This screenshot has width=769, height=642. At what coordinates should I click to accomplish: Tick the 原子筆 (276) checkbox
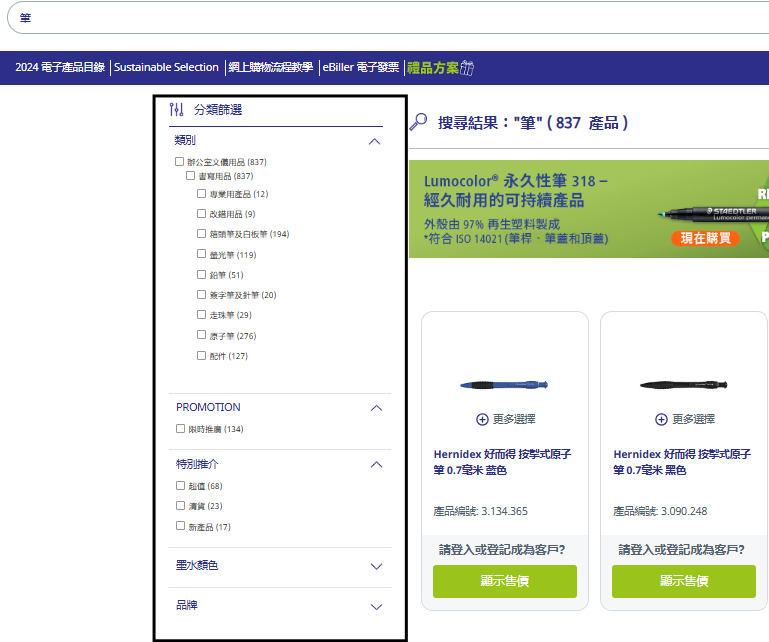pyautogui.click(x=201, y=334)
